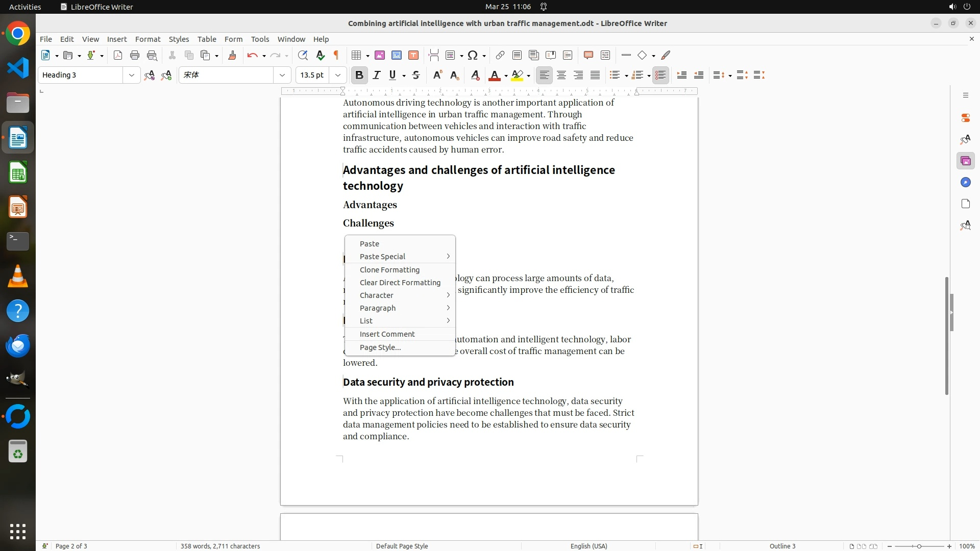
Task: Click the font name input field
Action: coord(226,75)
